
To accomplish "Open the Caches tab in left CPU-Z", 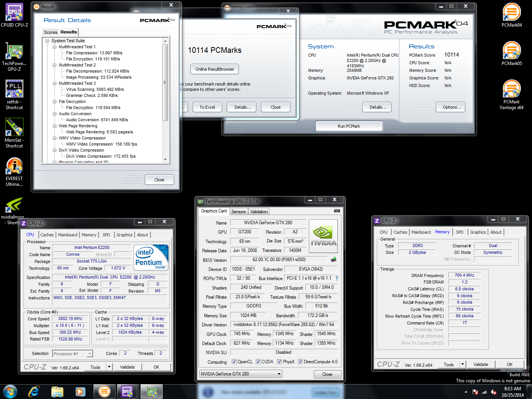I will tap(47, 235).
